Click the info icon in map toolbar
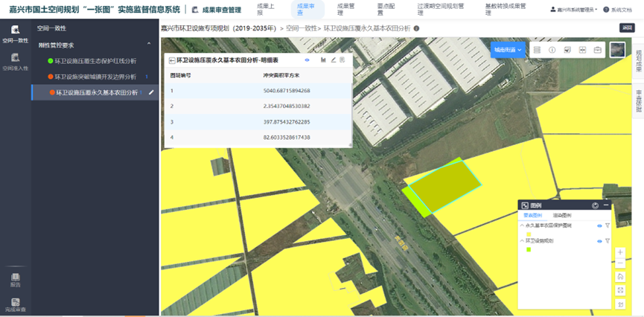Image resolution: width=644 pixels, height=317 pixels. [x=552, y=50]
